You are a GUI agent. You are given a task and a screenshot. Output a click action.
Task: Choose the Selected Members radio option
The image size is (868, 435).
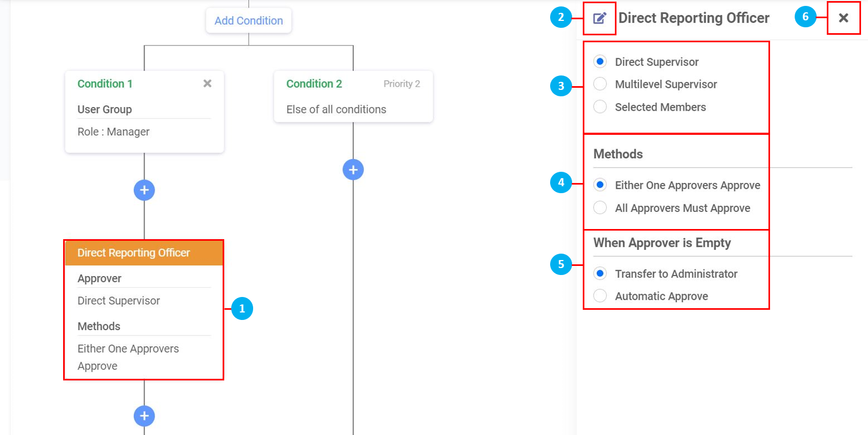(x=600, y=107)
